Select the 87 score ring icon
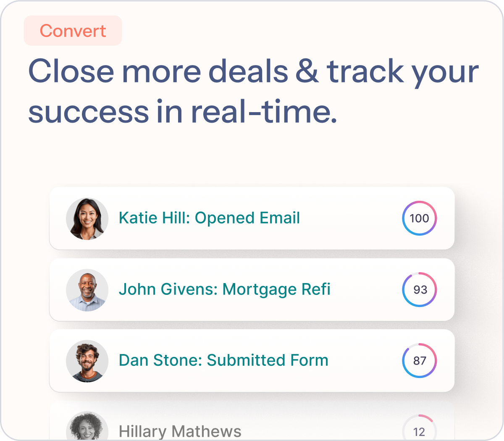 420,360
